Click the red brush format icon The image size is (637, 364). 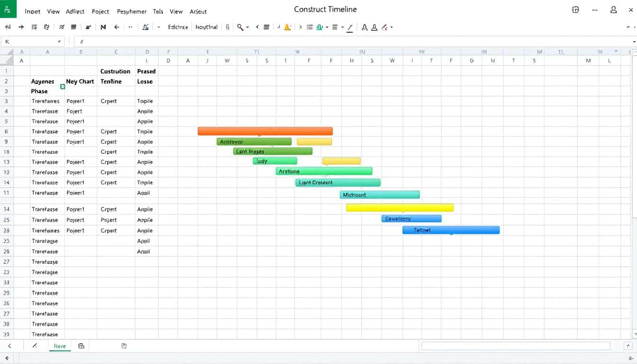(x=384, y=27)
